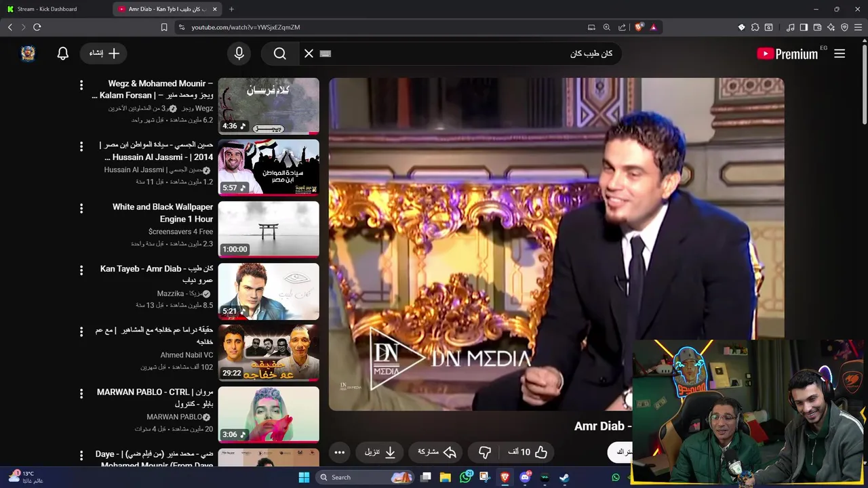
Task: Click the browser share icon in address bar
Action: pyautogui.click(x=622, y=27)
